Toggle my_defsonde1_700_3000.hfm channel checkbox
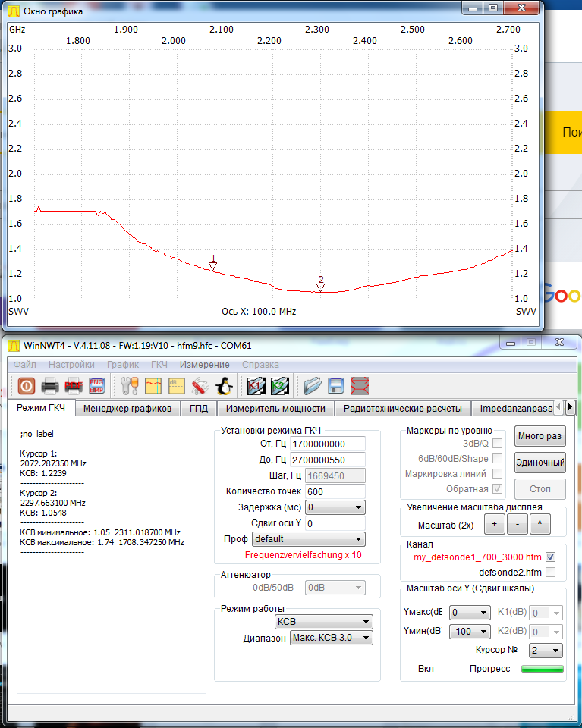Screen dimensions: 582x728 tap(550, 557)
